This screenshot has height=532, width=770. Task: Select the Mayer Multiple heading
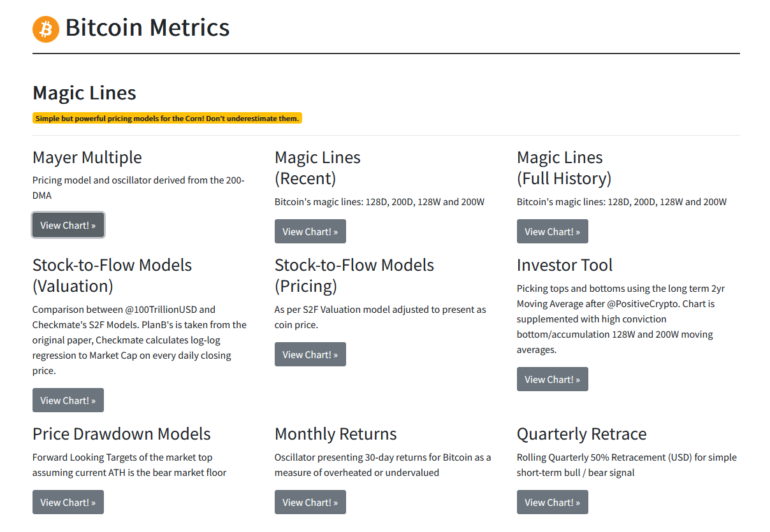point(87,157)
